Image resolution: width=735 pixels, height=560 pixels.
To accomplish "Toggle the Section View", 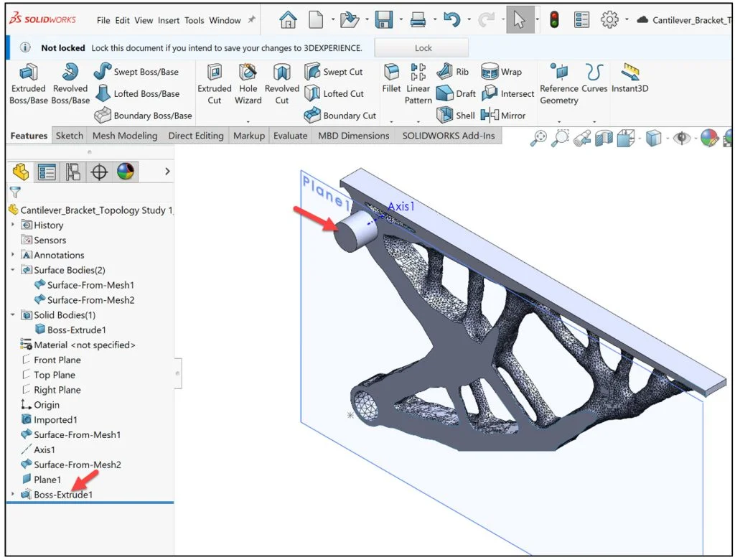I will 605,136.
